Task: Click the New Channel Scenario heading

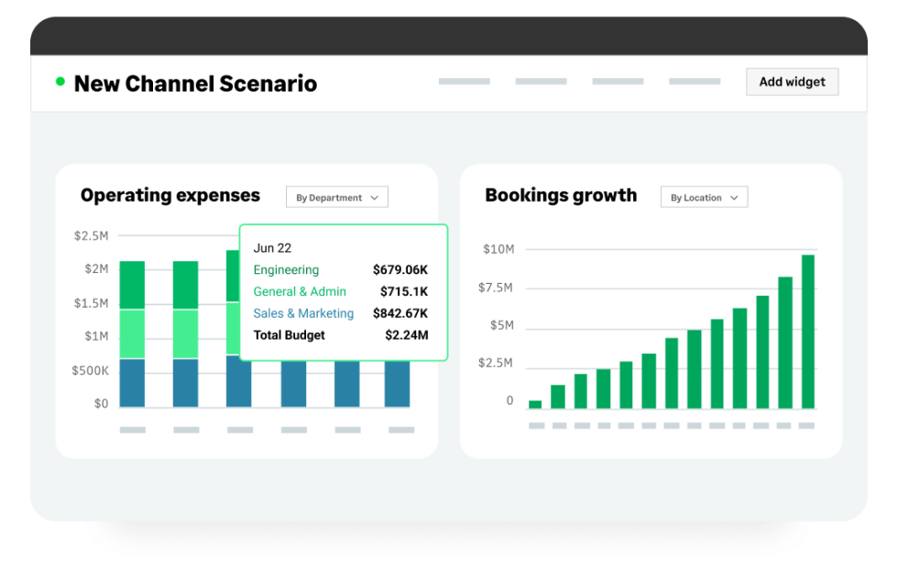Action: coord(195,83)
